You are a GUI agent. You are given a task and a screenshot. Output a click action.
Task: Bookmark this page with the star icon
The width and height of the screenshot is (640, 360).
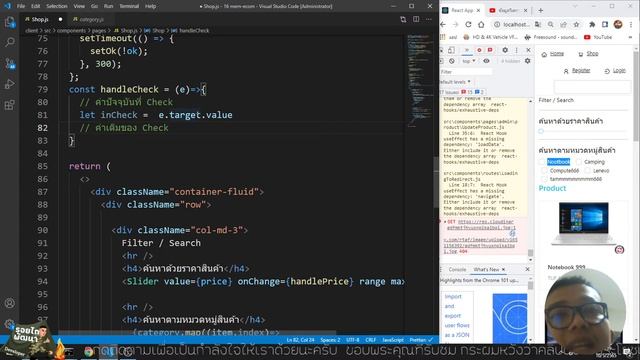(x=576, y=24)
